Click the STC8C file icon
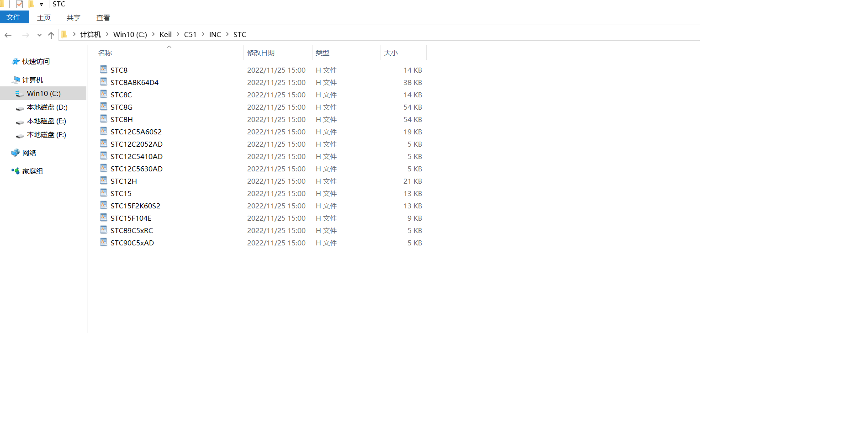The image size is (868, 430). tap(104, 94)
